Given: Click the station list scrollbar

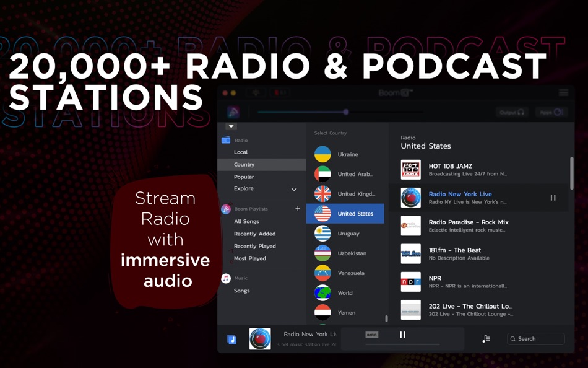Looking at the screenshot, I should tap(571, 173).
